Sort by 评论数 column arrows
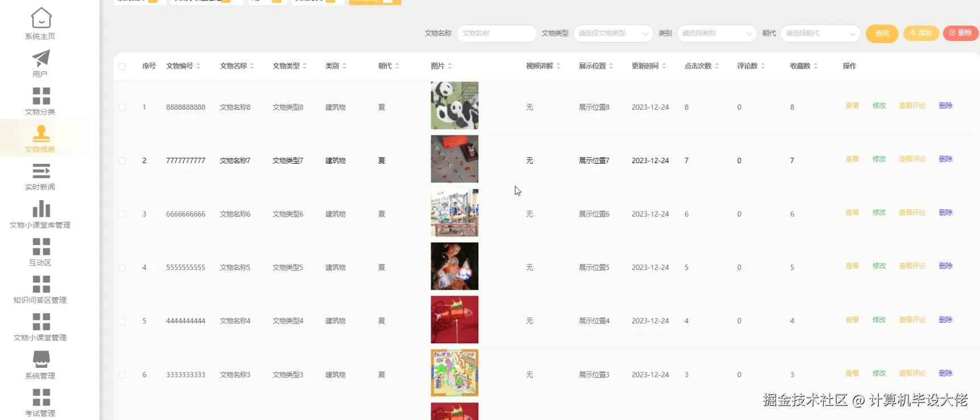Viewport: 980px width, 420px height. pyautogui.click(x=763, y=66)
